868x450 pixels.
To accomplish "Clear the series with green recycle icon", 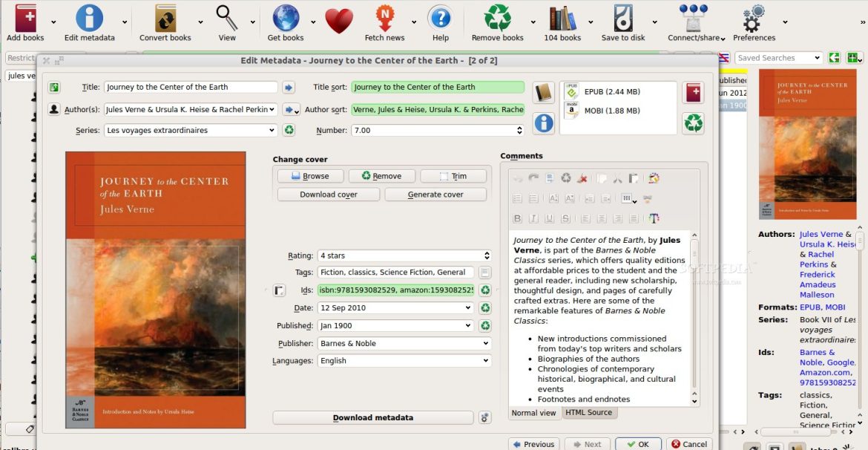I will coord(289,130).
